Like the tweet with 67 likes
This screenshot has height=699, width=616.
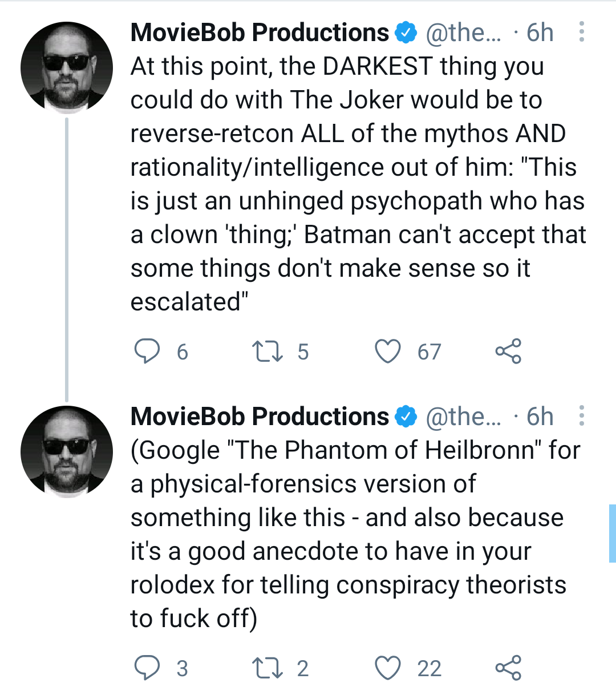pyautogui.click(x=388, y=351)
